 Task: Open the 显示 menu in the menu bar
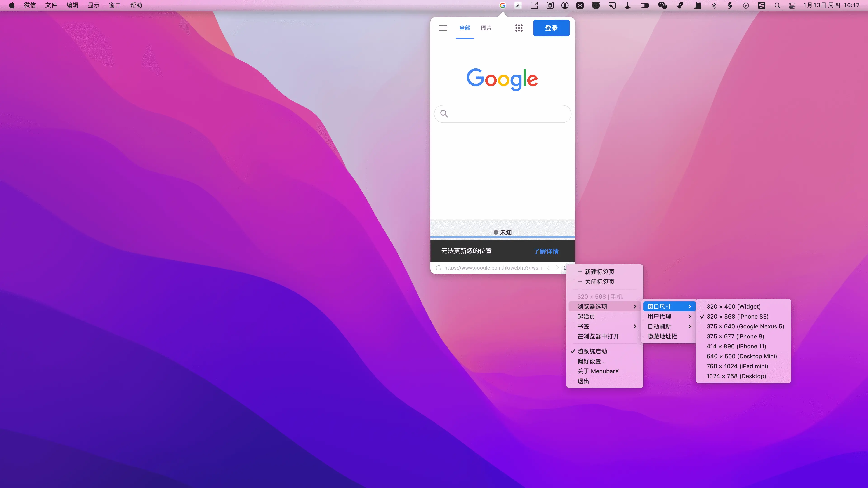pos(94,5)
